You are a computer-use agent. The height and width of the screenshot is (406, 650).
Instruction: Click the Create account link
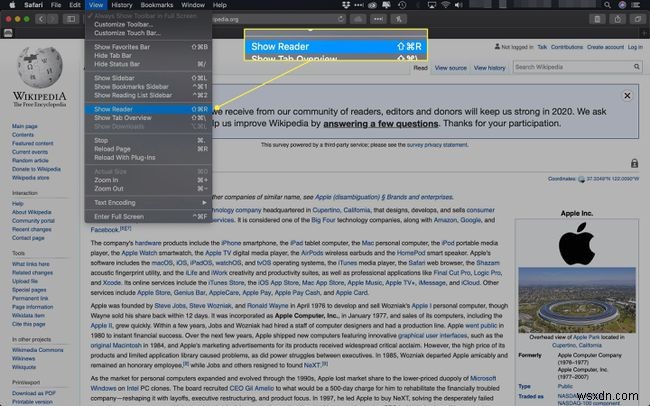[605, 47]
